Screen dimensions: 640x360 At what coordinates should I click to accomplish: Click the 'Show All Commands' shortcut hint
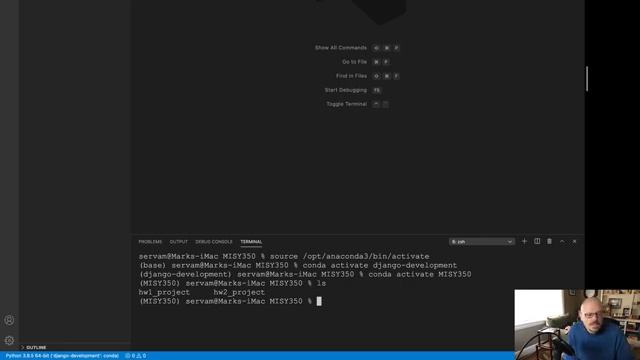click(340, 48)
